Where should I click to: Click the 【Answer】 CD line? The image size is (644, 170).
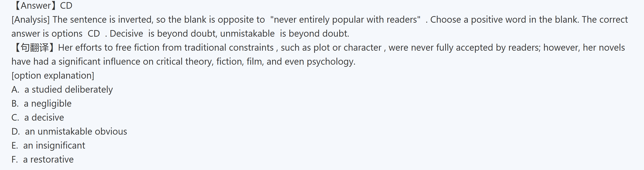pos(43,6)
